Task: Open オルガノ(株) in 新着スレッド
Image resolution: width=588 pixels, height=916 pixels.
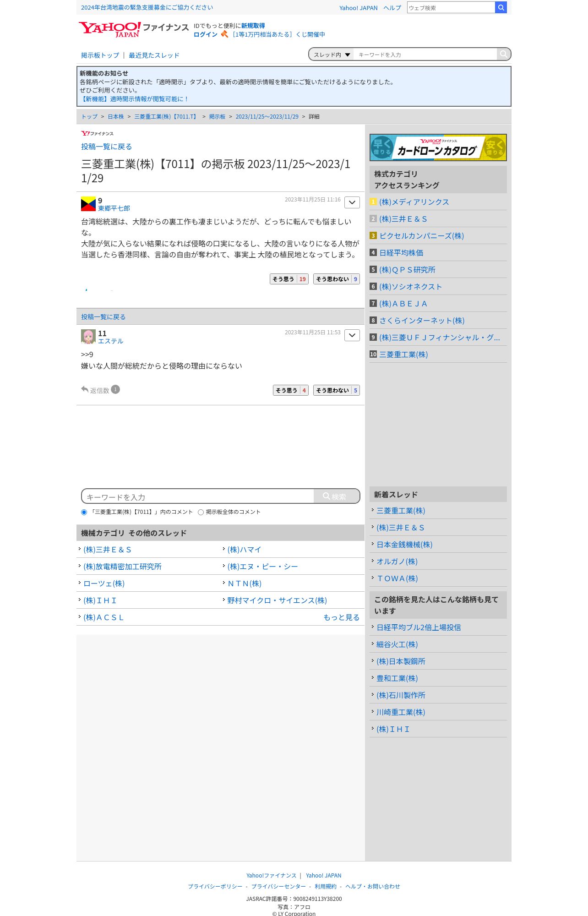Action: pyautogui.click(x=397, y=562)
